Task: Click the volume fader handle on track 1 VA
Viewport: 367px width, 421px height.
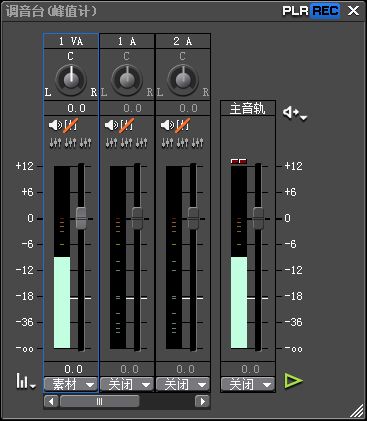Action: (x=81, y=218)
